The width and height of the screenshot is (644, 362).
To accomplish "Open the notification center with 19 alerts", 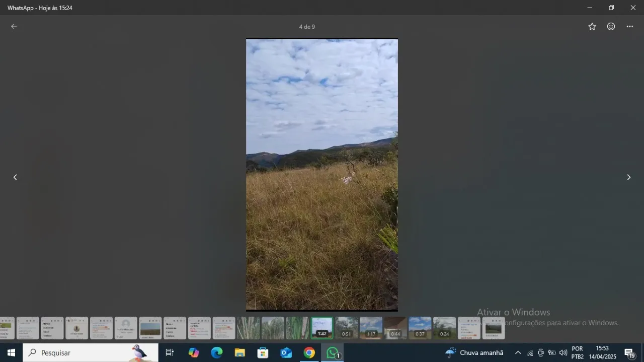I will coord(629,353).
